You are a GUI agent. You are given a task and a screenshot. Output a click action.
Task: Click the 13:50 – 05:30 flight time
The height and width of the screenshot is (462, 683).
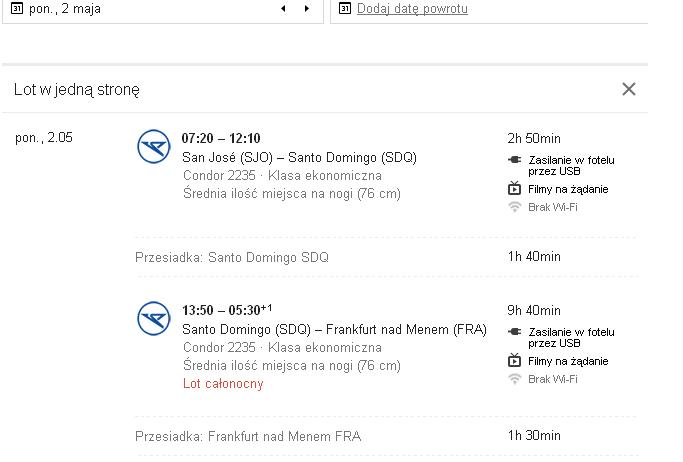(227, 310)
